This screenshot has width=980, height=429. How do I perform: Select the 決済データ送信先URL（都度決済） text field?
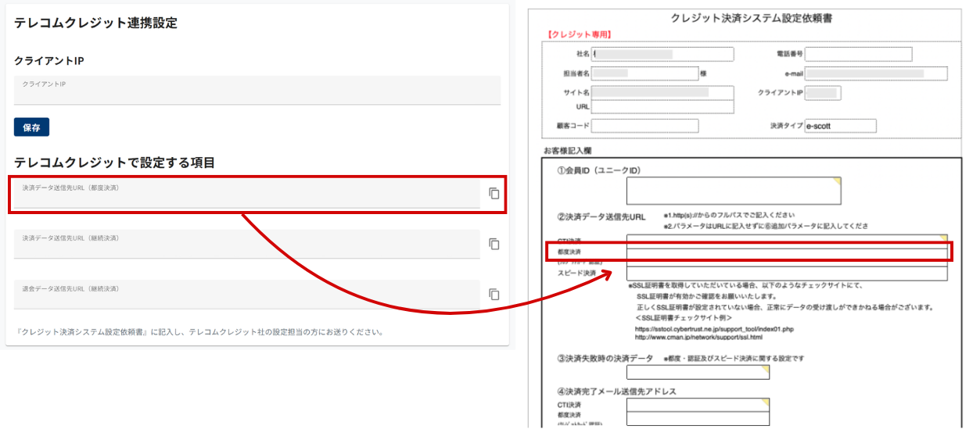(246, 197)
